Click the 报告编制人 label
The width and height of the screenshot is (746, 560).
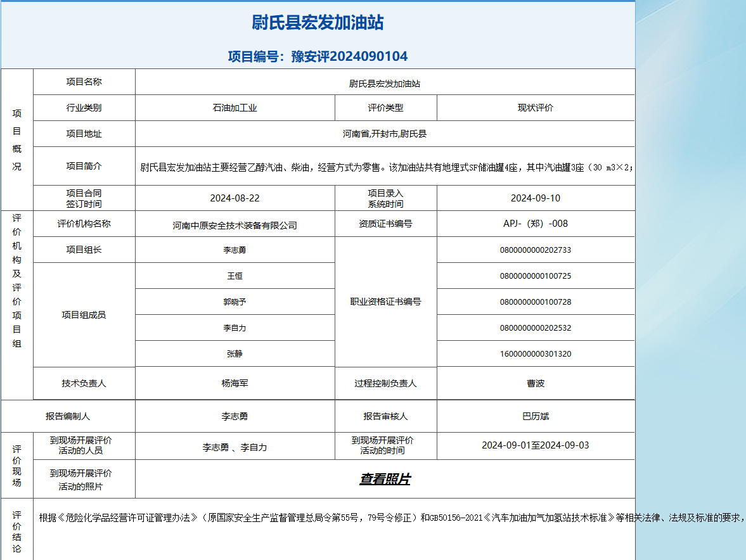click(x=68, y=416)
